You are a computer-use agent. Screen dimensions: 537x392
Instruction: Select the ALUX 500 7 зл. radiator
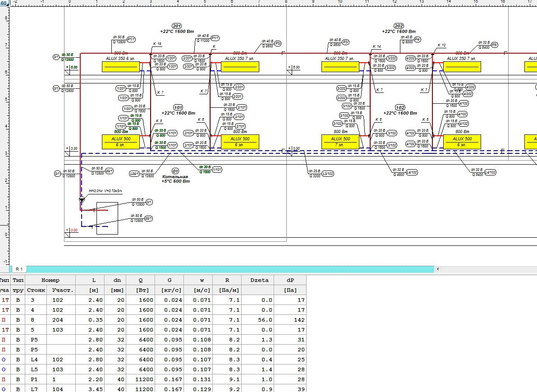(340, 142)
